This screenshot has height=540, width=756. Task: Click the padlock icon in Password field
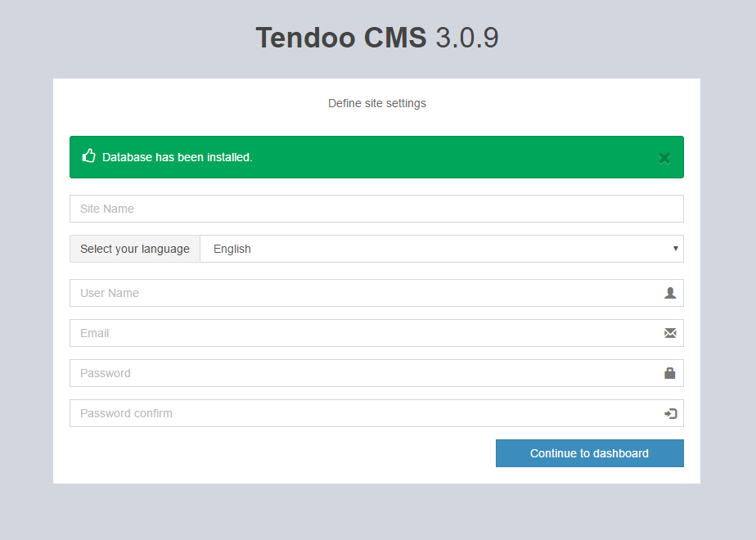click(x=670, y=373)
